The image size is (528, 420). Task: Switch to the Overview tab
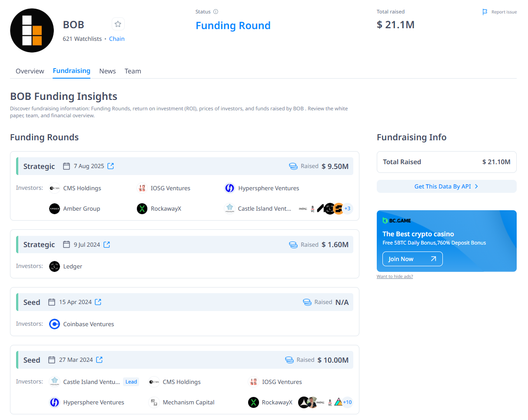click(x=30, y=71)
